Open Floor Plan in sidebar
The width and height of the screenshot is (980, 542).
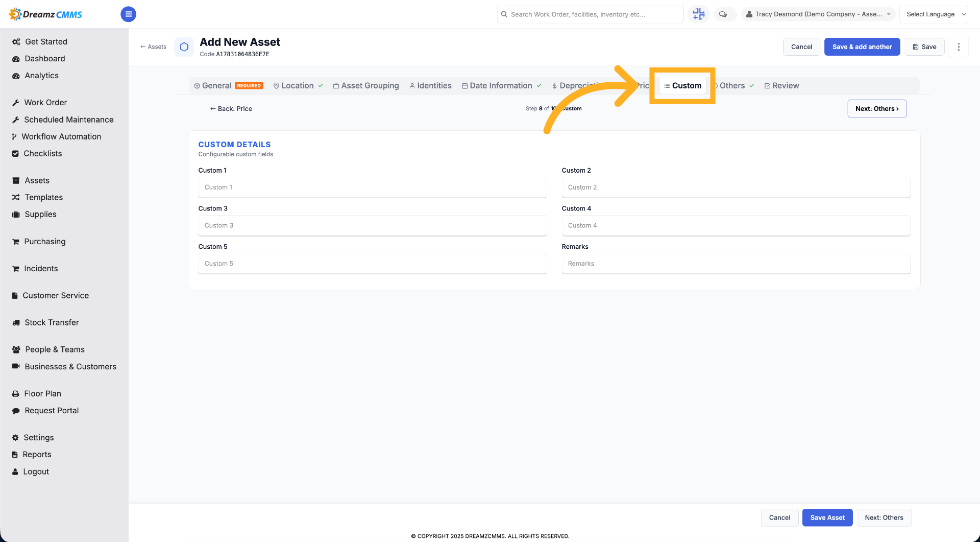point(36,393)
